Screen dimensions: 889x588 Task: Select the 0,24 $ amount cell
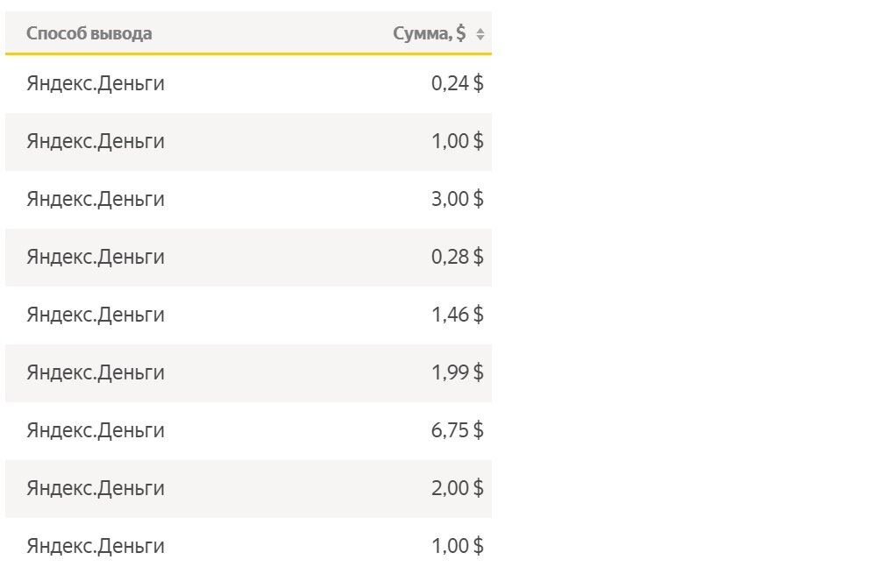(457, 83)
